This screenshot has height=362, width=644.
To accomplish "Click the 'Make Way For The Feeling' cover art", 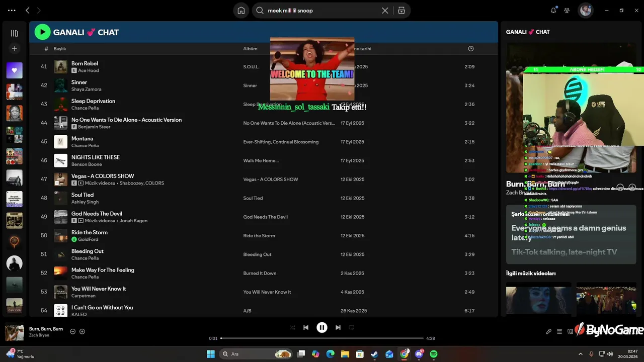I will [60, 273].
